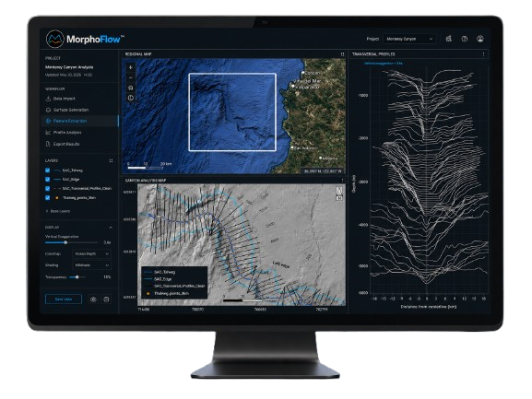
Task: Click the Save View button
Action: 64,299
